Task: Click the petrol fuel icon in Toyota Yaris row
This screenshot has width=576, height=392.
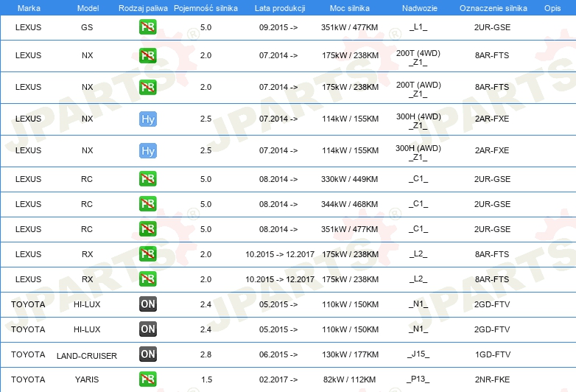Action: pyautogui.click(x=147, y=379)
